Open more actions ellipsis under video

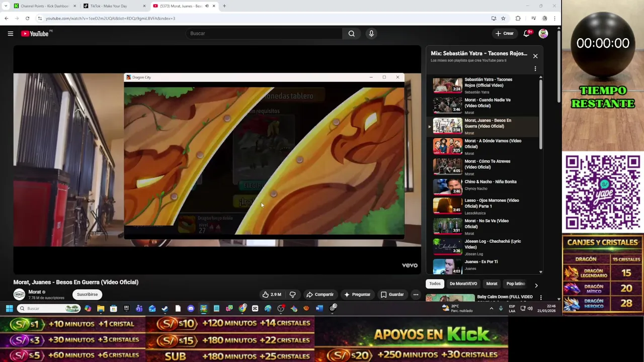416,295
